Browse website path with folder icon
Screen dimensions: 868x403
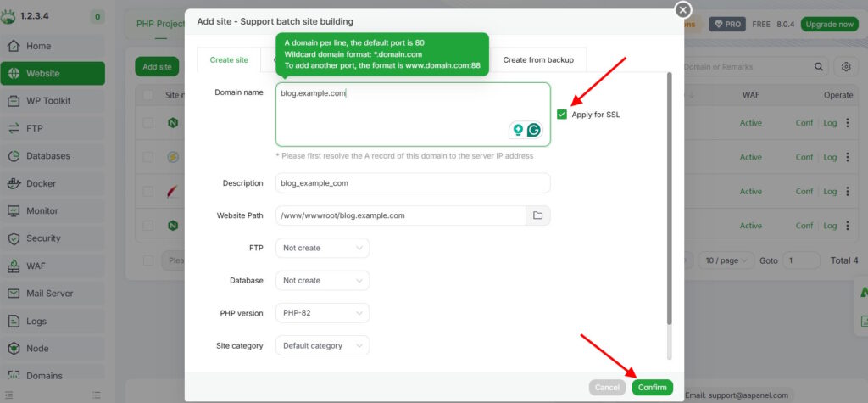pos(537,215)
